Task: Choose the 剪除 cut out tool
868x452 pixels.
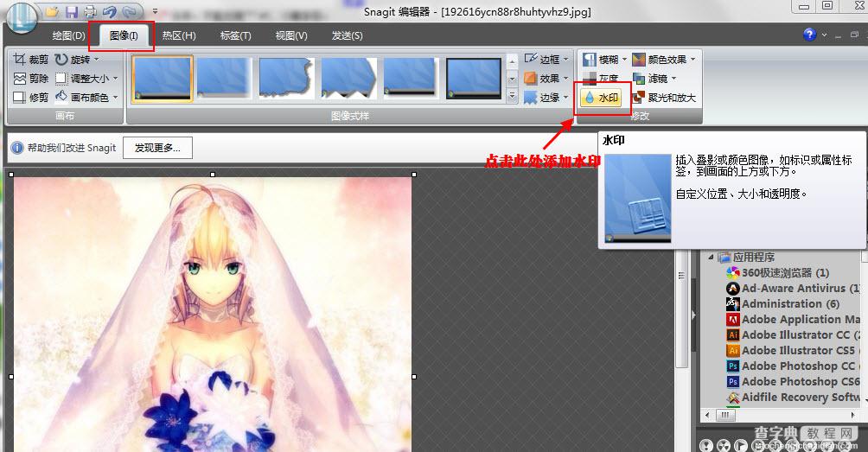Action: pos(31,78)
